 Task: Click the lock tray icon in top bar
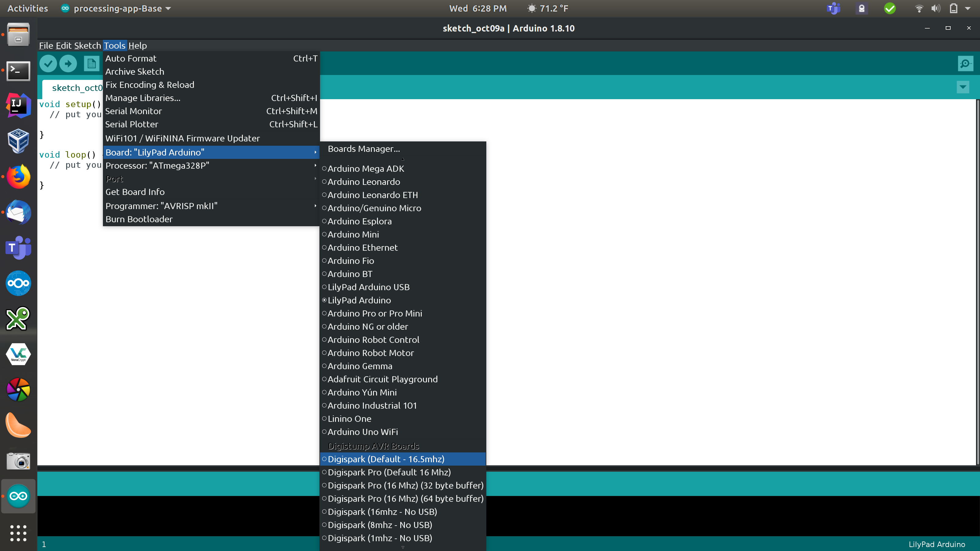(x=861, y=8)
